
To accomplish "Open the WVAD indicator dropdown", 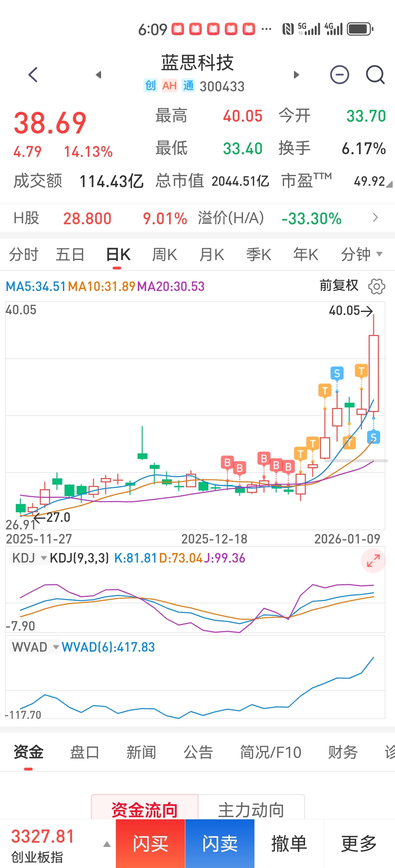I will point(35,647).
